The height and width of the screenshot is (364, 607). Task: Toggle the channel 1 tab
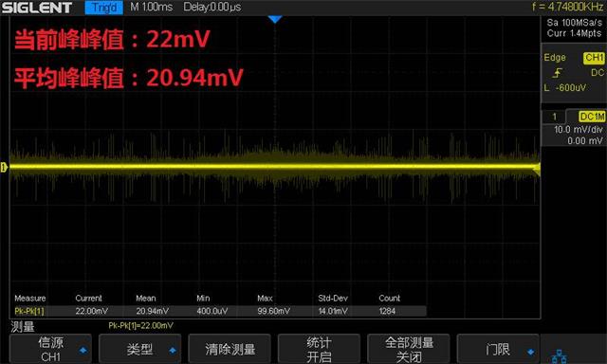tap(554, 117)
